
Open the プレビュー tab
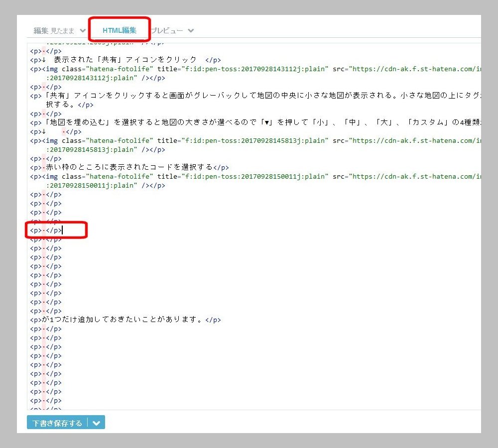point(167,30)
